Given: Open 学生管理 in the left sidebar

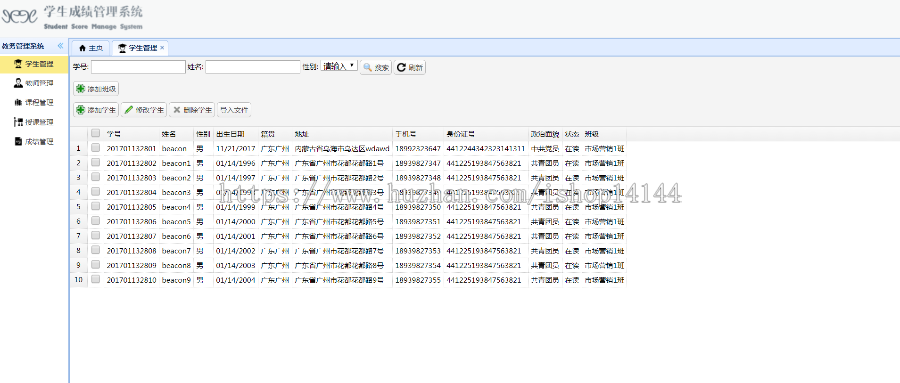Looking at the screenshot, I should tap(34, 64).
